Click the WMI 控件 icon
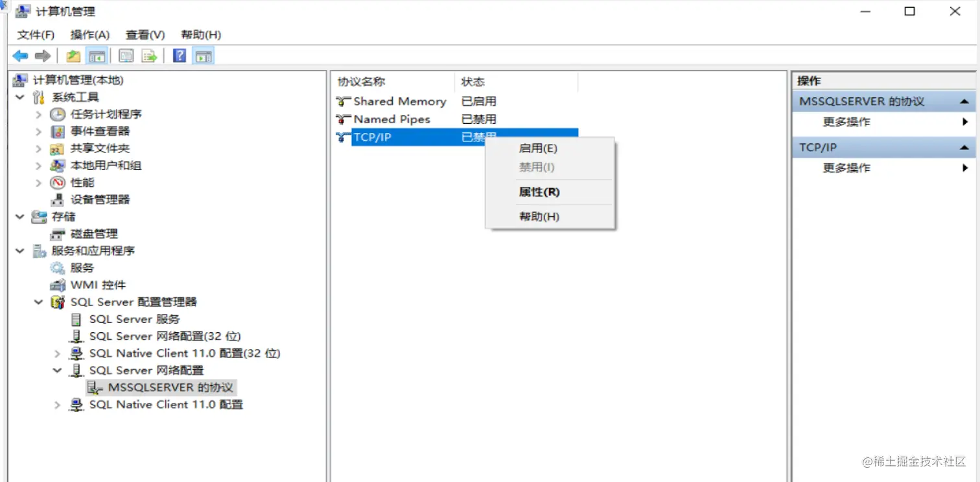This screenshot has width=980, height=482. pos(58,285)
